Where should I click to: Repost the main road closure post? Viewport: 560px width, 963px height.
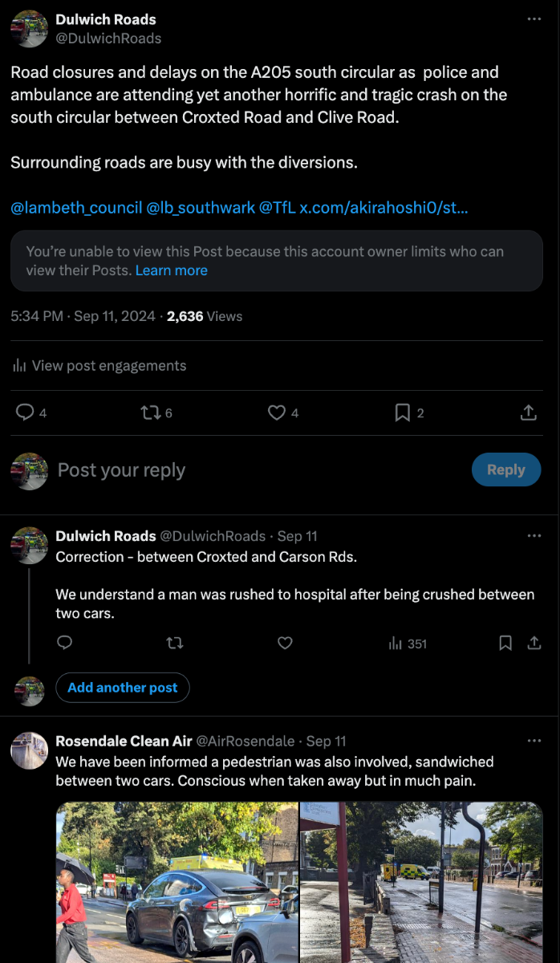150,412
